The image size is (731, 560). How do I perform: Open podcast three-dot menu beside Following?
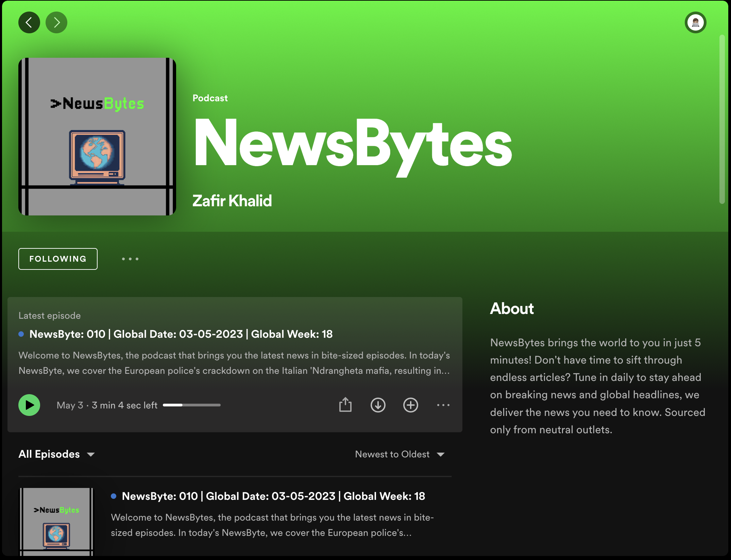pyautogui.click(x=130, y=259)
